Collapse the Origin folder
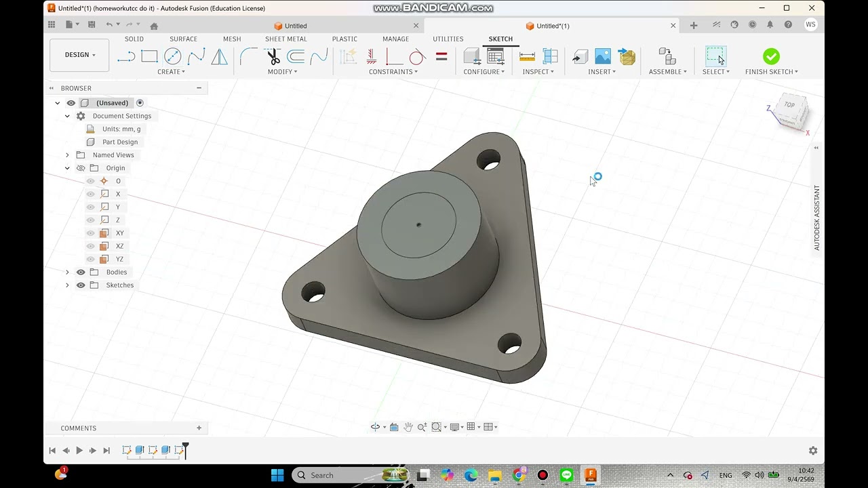The image size is (868, 488). 67,168
